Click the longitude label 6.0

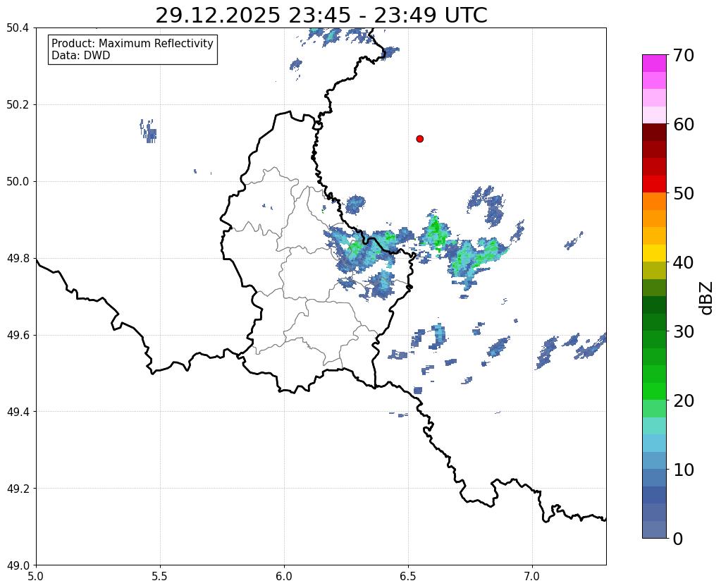point(284,577)
